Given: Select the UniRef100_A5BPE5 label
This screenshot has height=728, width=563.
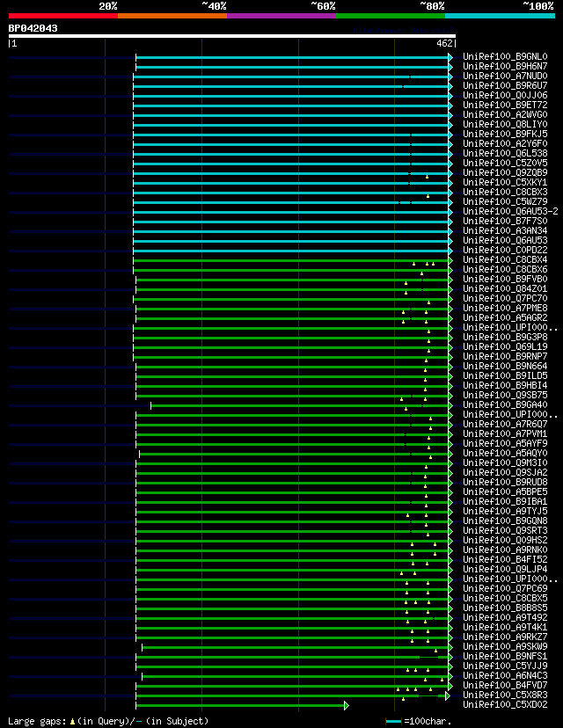Looking at the screenshot, I should (505, 492).
